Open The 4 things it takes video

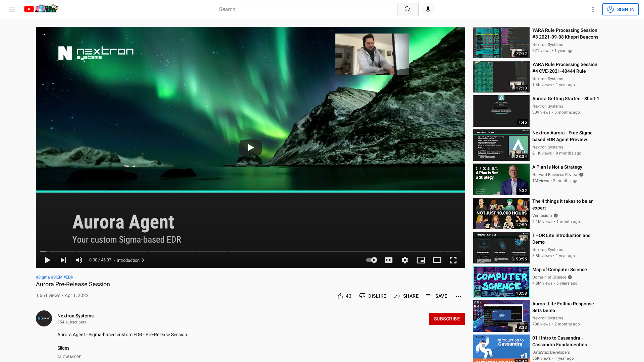(563, 204)
